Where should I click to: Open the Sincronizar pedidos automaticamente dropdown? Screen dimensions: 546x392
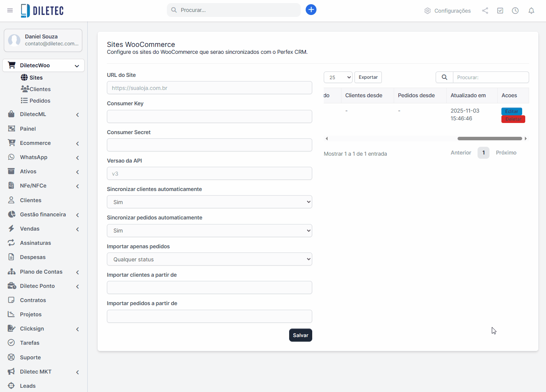(210, 231)
